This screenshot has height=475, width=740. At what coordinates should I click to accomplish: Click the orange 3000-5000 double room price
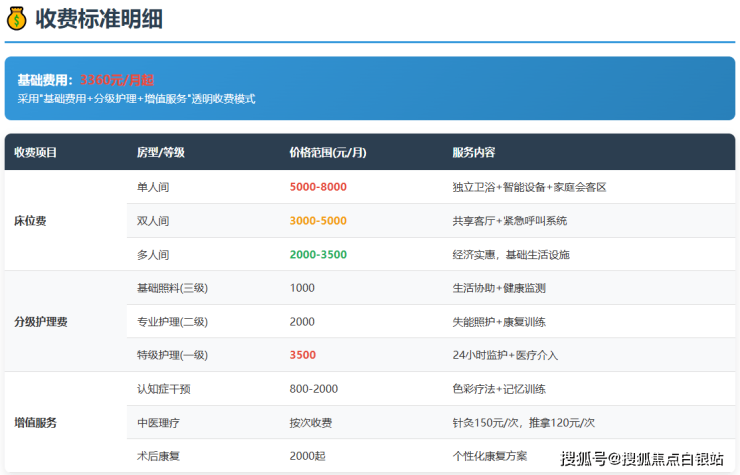point(318,221)
